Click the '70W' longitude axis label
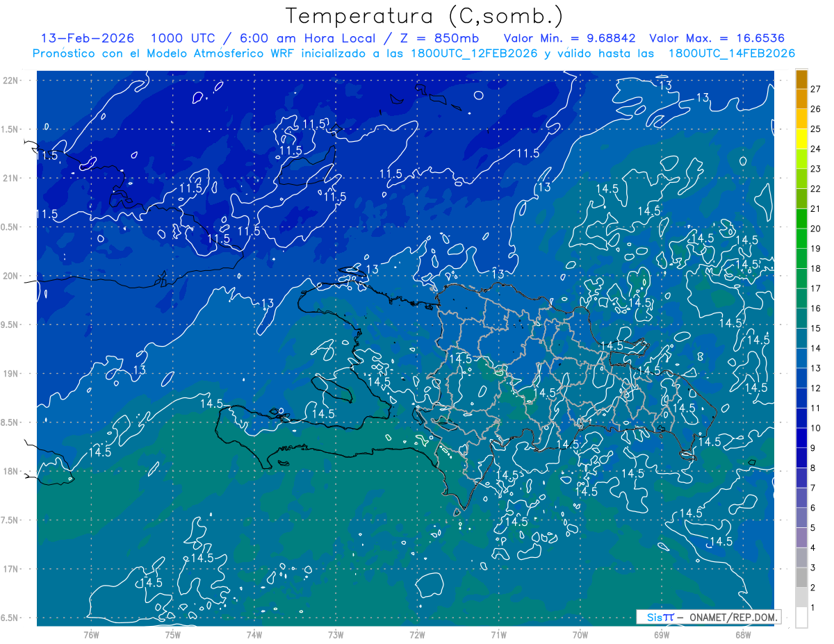The height and width of the screenshot is (644, 834). click(580, 634)
